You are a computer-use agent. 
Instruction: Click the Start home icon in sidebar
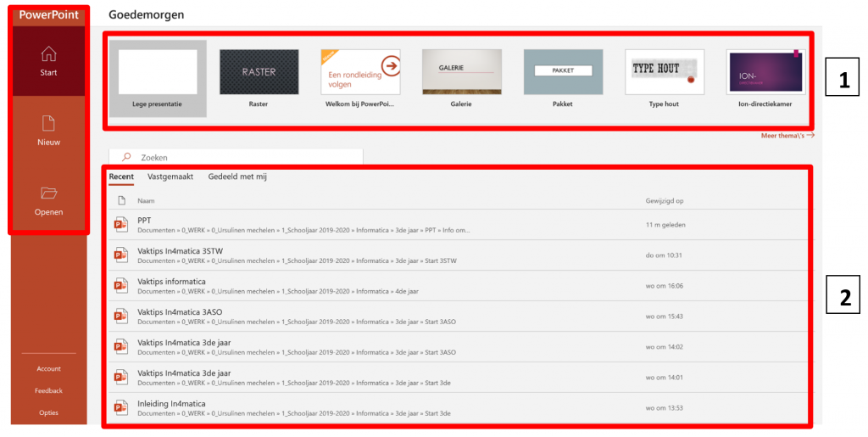point(48,53)
